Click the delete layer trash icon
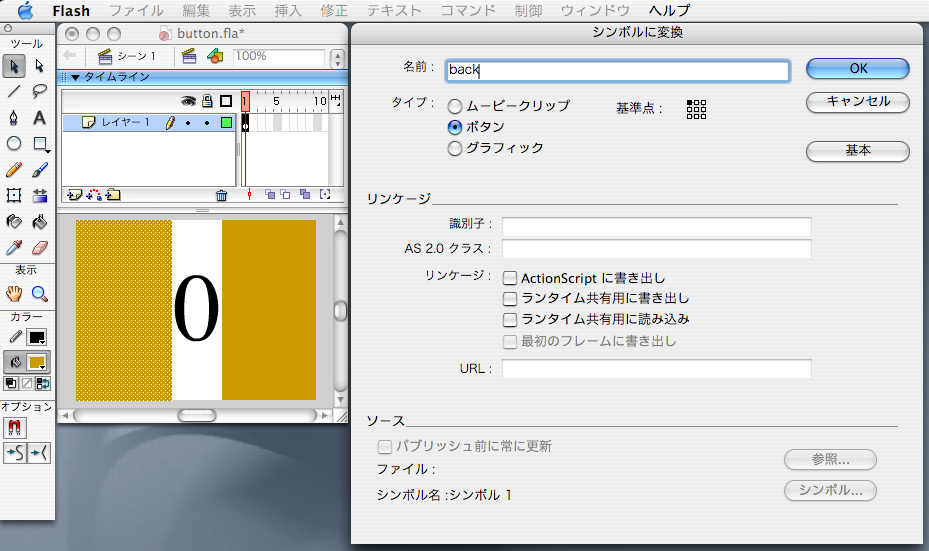Screen dimensions: 929x551 click(x=221, y=195)
